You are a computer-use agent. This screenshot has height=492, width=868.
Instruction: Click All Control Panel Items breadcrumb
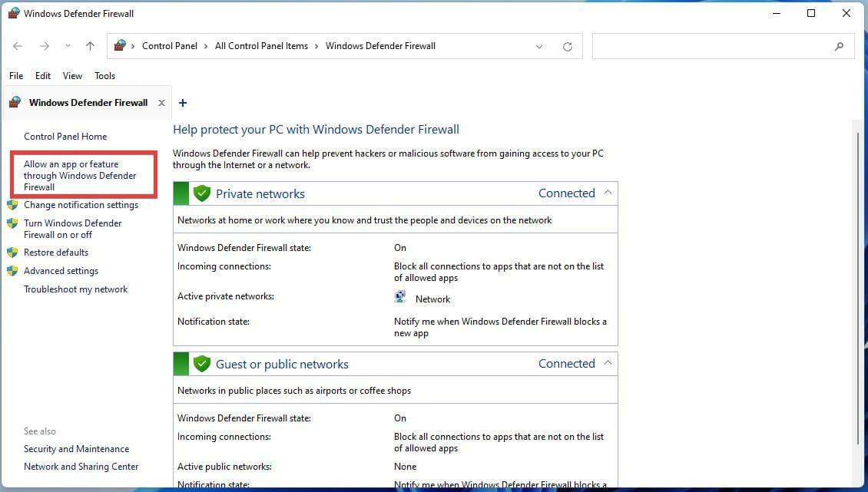pos(261,46)
